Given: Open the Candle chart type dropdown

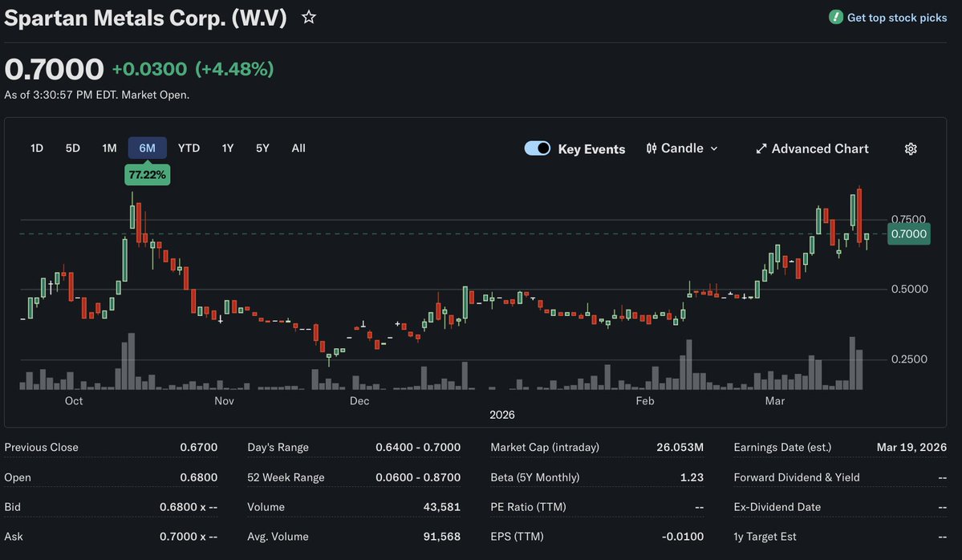Looking at the screenshot, I should point(682,148).
